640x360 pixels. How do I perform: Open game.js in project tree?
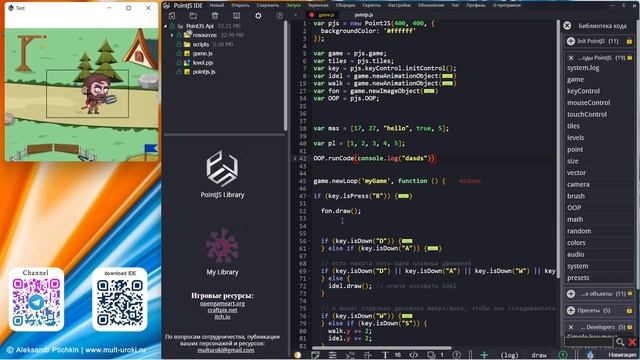point(203,53)
